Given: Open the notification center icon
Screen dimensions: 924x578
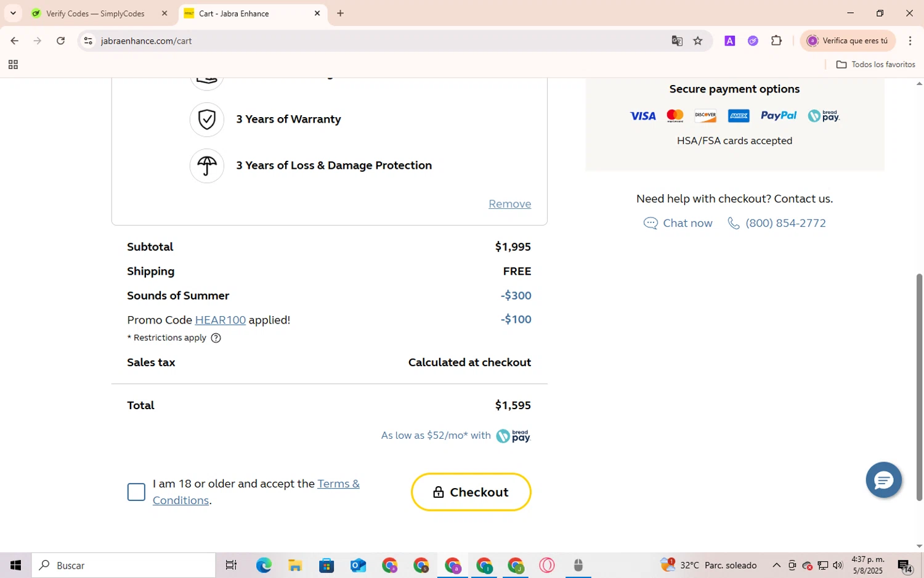Looking at the screenshot, I should click(904, 565).
